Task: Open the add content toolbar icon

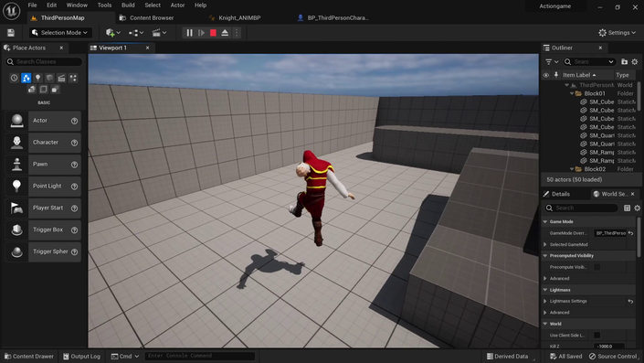Action: [x=112, y=33]
